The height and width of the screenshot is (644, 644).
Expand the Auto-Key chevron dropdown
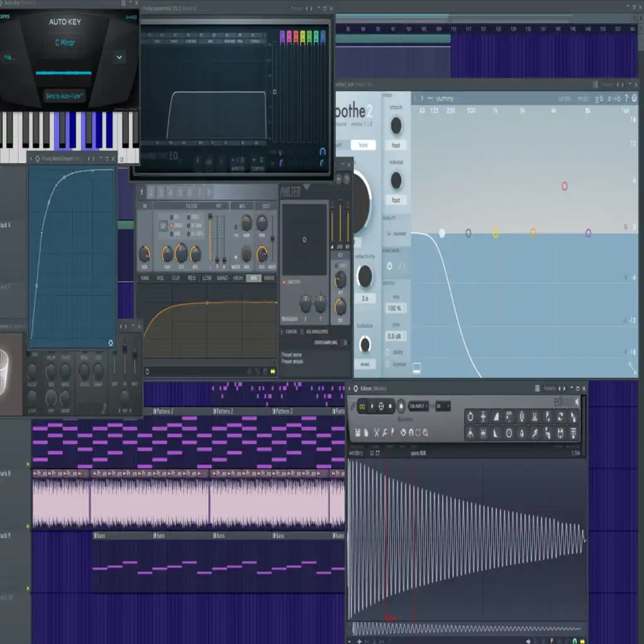coord(119,57)
